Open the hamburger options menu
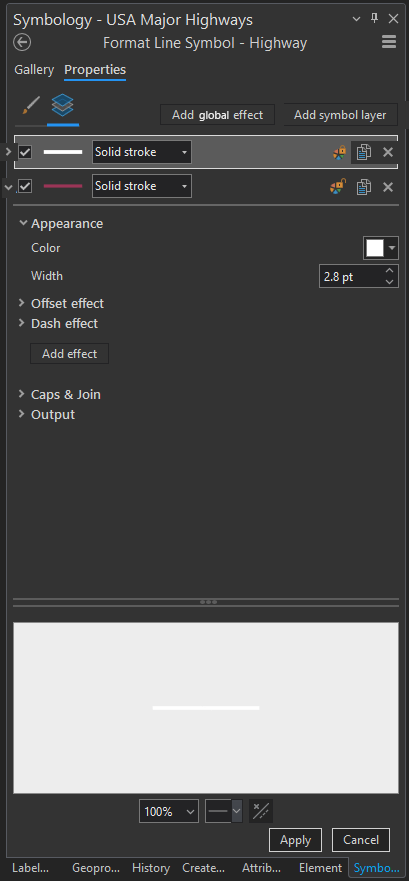 click(388, 43)
